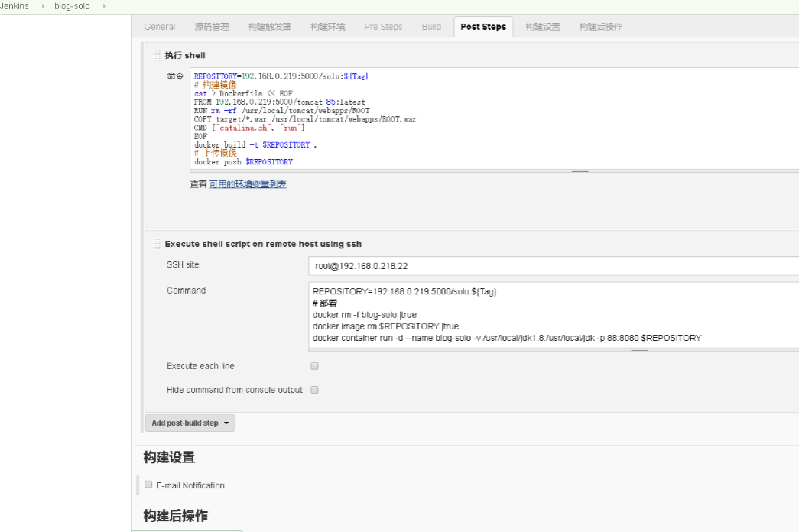
Task: Switch to the General tab
Action: [x=159, y=27]
